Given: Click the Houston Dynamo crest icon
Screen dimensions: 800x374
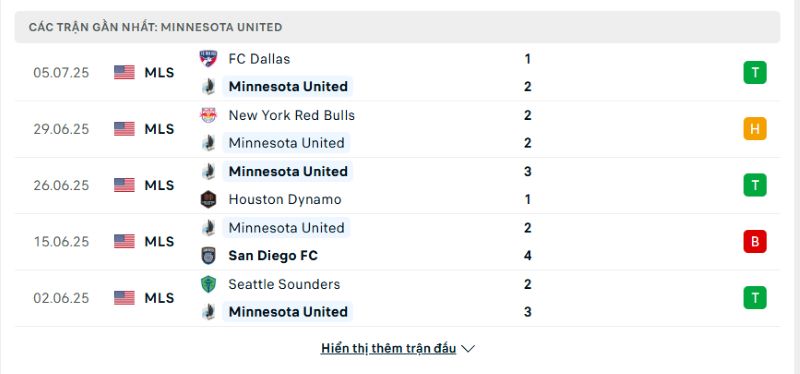Looking at the screenshot, I should point(208,199).
